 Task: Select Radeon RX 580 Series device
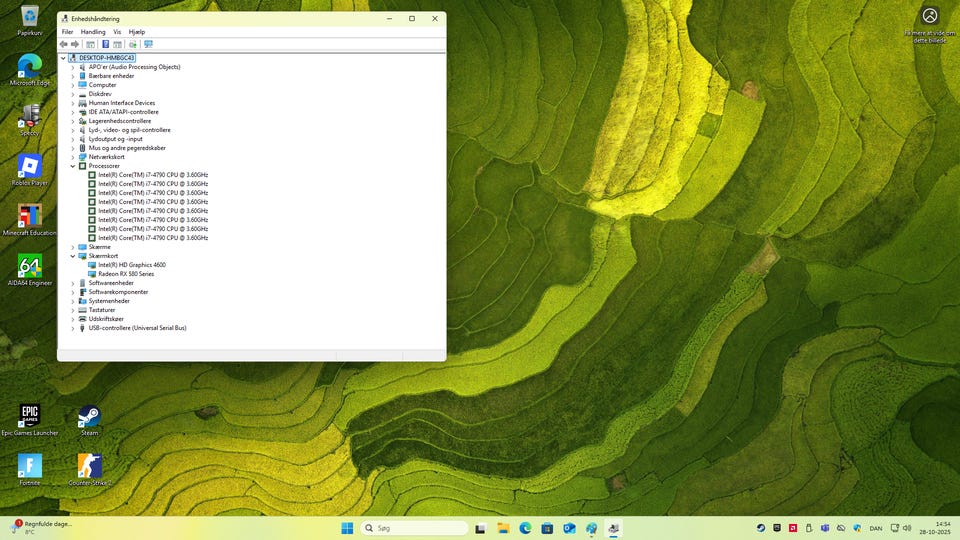(x=126, y=274)
